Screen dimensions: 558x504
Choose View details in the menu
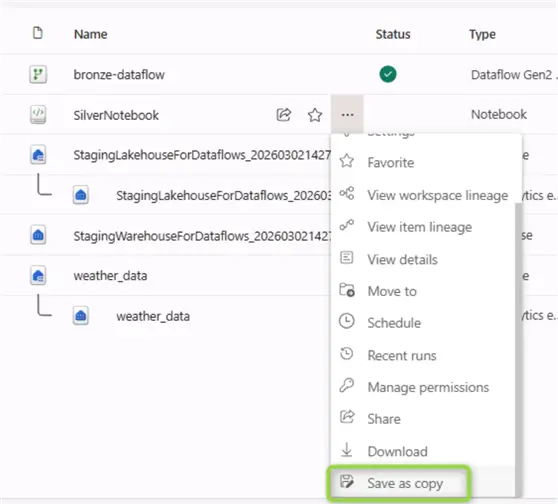point(423,259)
